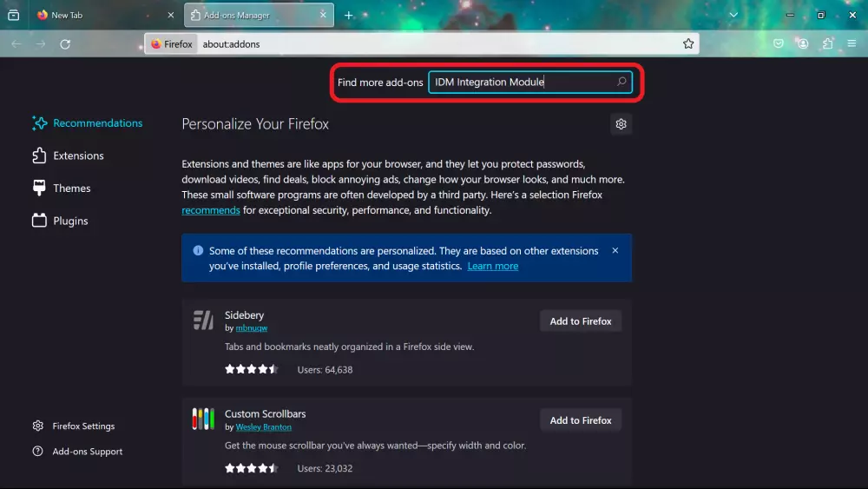Click the Find more add-ons search field
The width and height of the screenshot is (868, 489).
[x=529, y=82]
